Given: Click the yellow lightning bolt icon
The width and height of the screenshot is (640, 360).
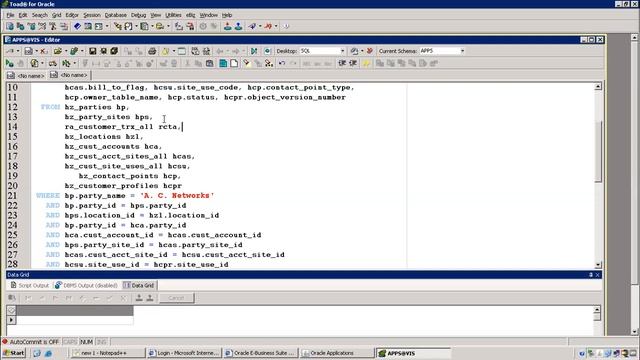Looking at the screenshot, I should pos(366,63).
